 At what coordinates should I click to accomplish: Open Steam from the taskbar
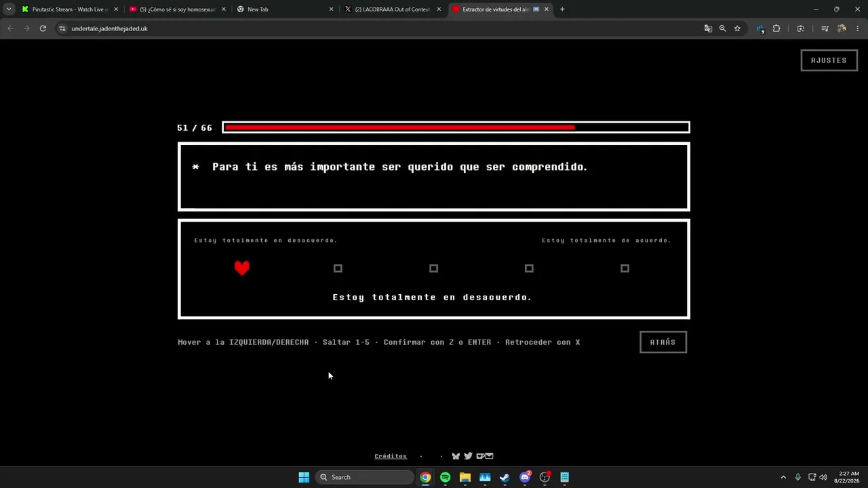coord(505,477)
